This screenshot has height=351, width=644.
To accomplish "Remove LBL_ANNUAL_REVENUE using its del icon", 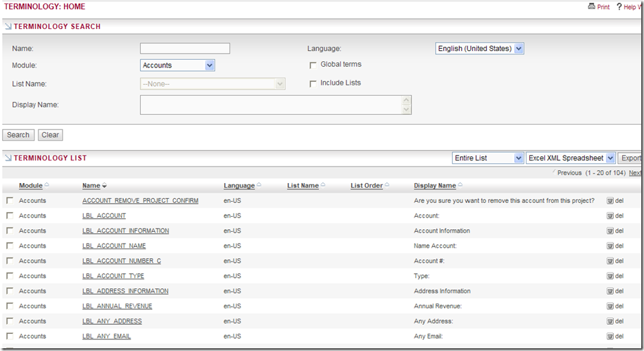I will [x=610, y=306].
